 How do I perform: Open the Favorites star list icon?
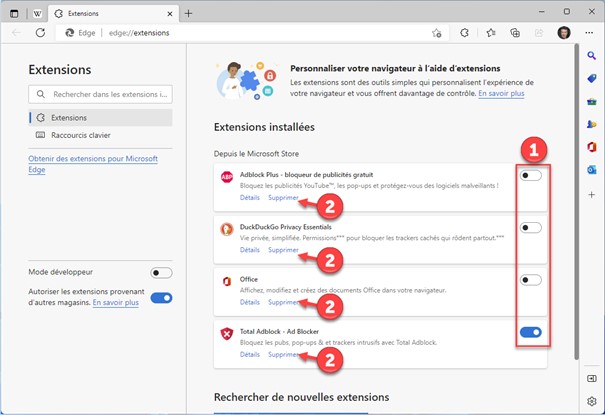point(490,32)
